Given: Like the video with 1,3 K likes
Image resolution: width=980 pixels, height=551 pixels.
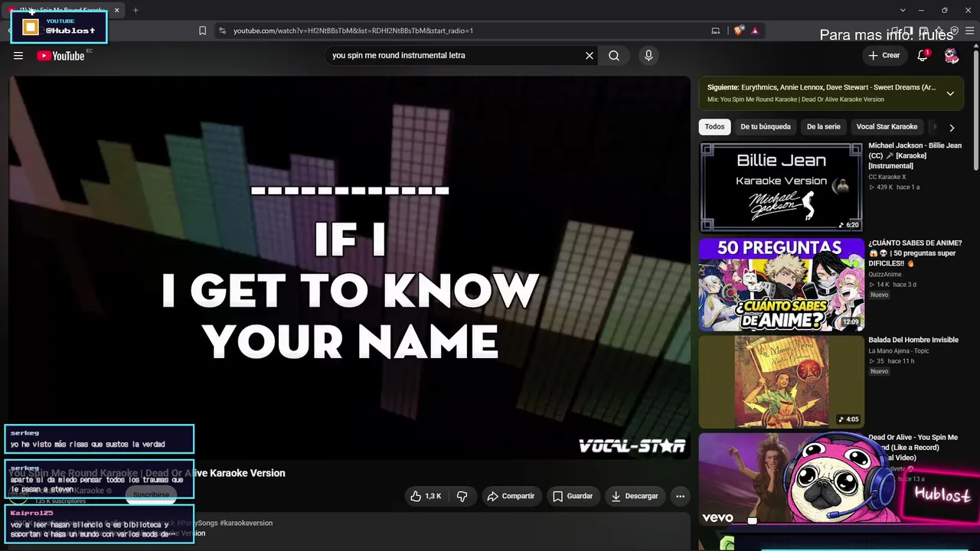Looking at the screenshot, I should click(426, 496).
